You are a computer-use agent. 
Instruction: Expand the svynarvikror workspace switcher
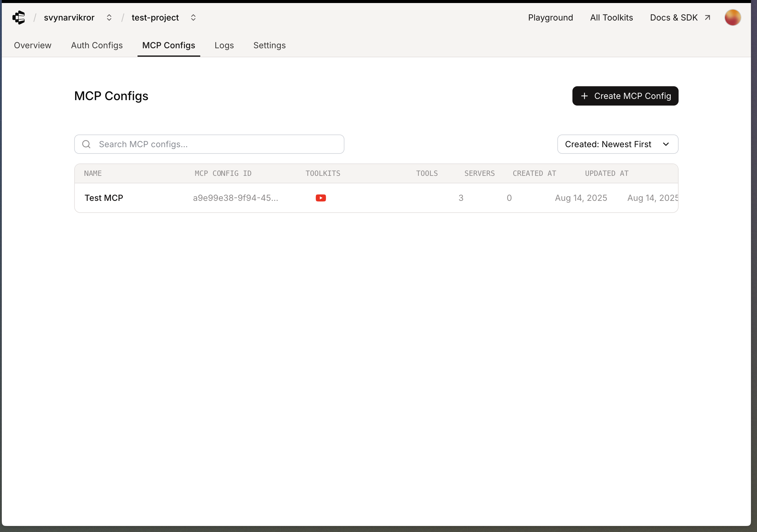[x=109, y=17]
